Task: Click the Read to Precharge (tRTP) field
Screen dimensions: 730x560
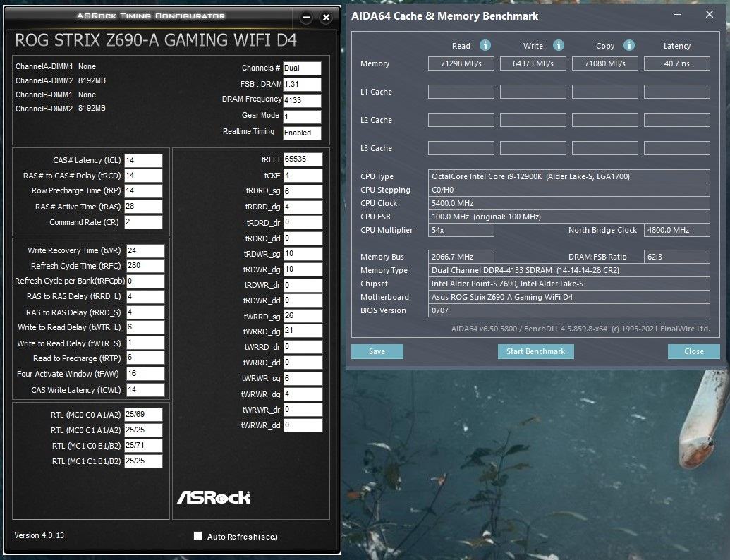Action: click(145, 358)
